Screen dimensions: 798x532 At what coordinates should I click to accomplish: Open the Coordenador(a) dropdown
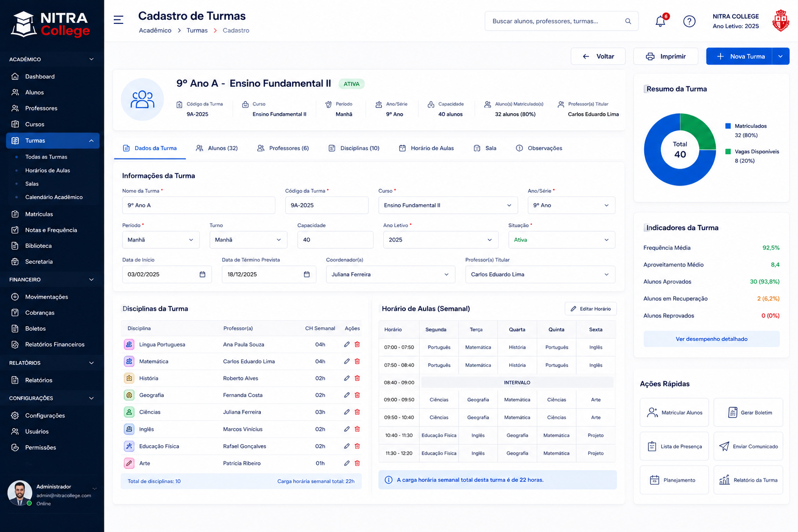[391, 274]
